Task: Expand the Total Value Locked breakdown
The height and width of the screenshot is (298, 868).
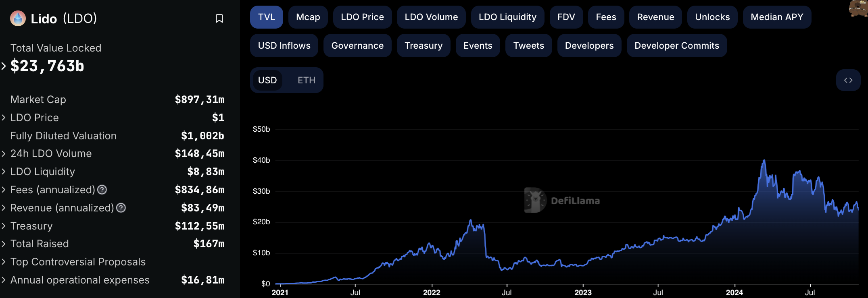Action: point(4,66)
